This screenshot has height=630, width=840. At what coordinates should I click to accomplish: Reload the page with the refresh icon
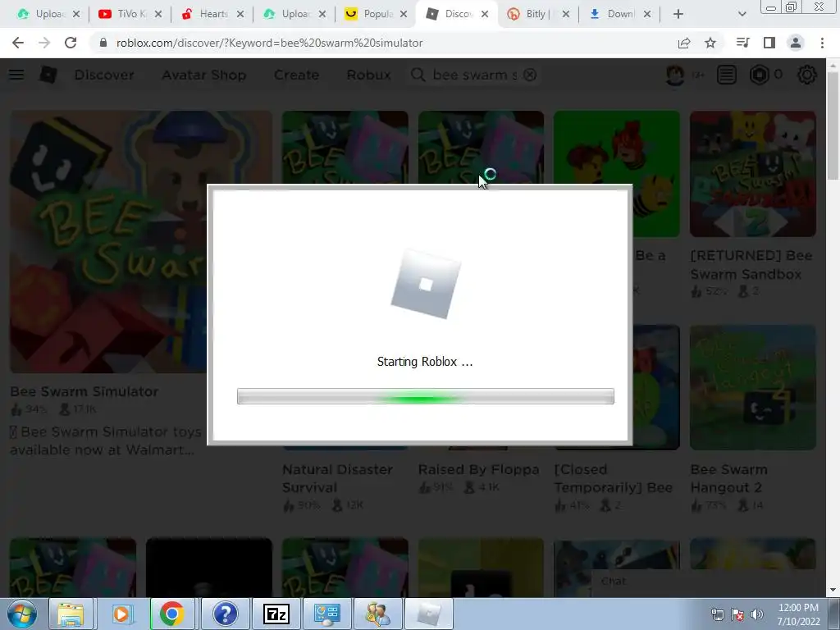pos(71,43)
